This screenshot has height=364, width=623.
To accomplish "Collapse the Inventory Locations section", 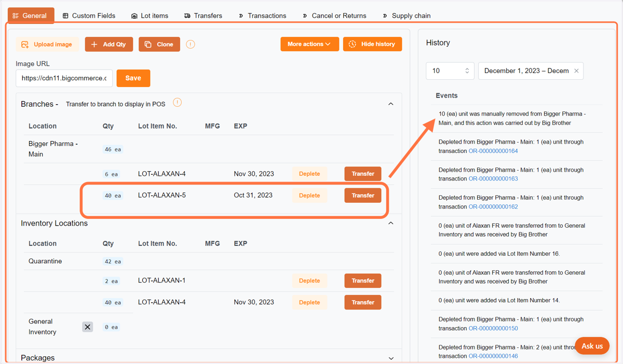I will 391,223.
